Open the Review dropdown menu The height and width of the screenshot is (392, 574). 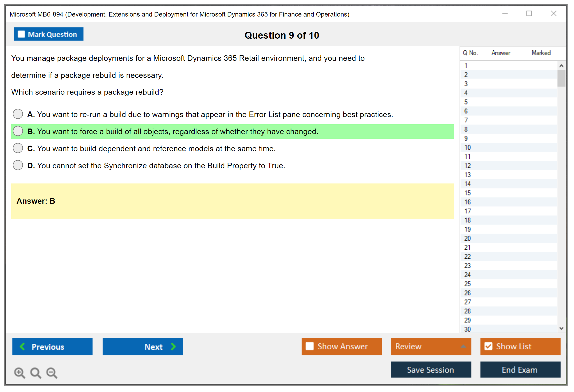463,346
